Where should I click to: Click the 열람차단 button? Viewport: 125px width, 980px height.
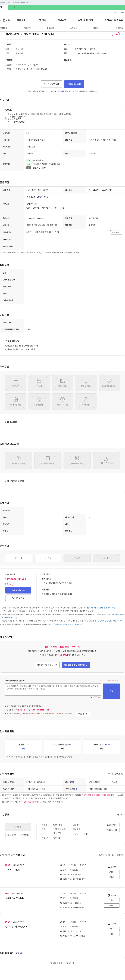pos(25,835)
